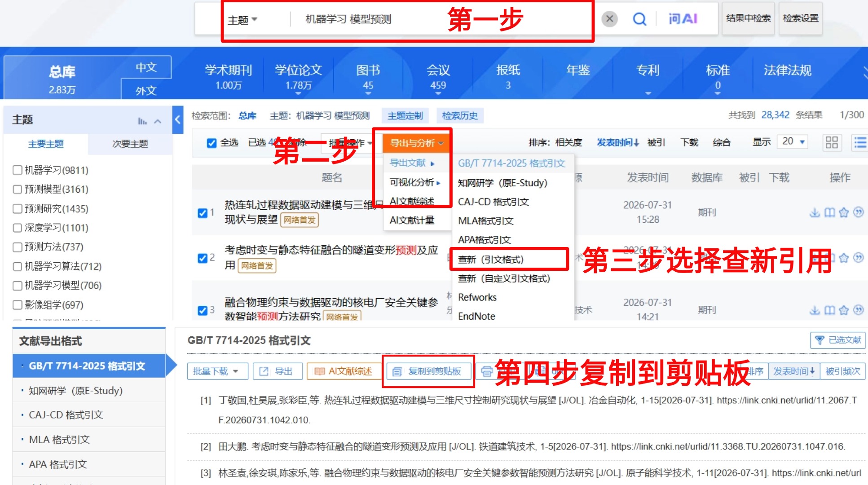The width and height of the screenshot is (868, 485).
Task: Check the 深度学习(1101) topic filter
Action: 18,228
